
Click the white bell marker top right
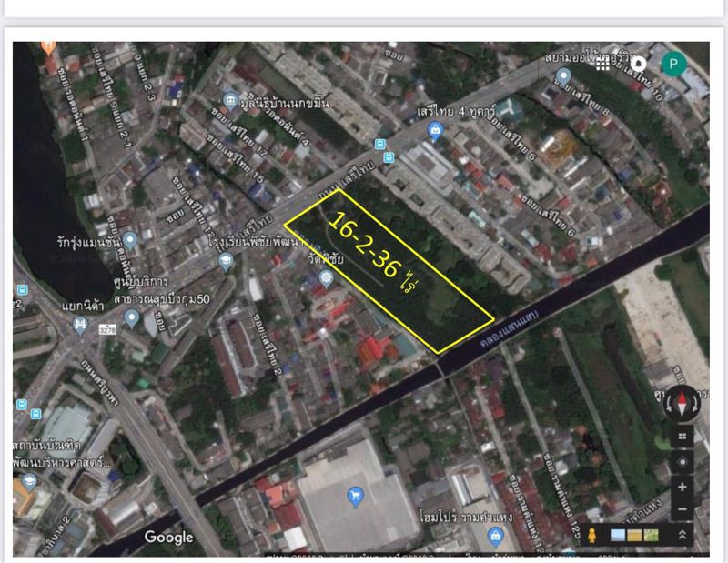tap(638, 64)
